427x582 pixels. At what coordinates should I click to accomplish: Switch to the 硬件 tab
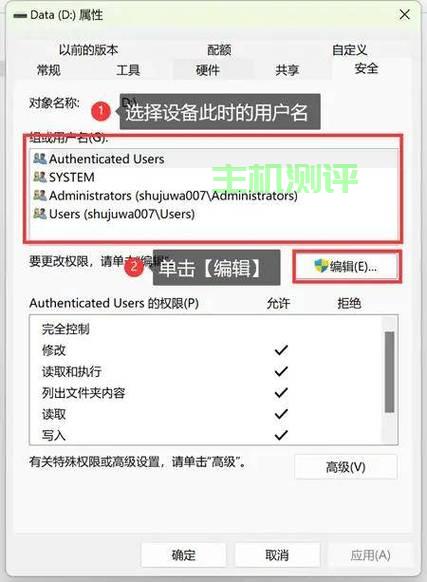[x=208, y=70]
